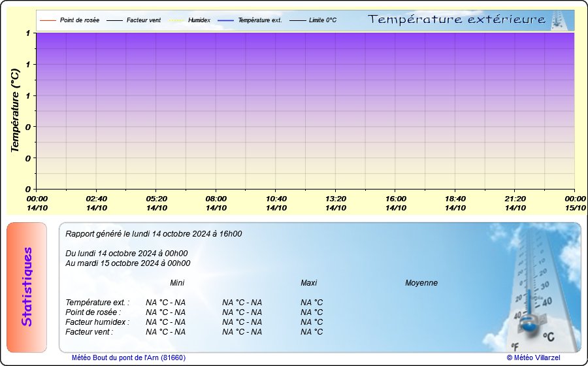Click the 'Température extérieure' chart title
Viewport: 588px width, 366px height.
457,20
